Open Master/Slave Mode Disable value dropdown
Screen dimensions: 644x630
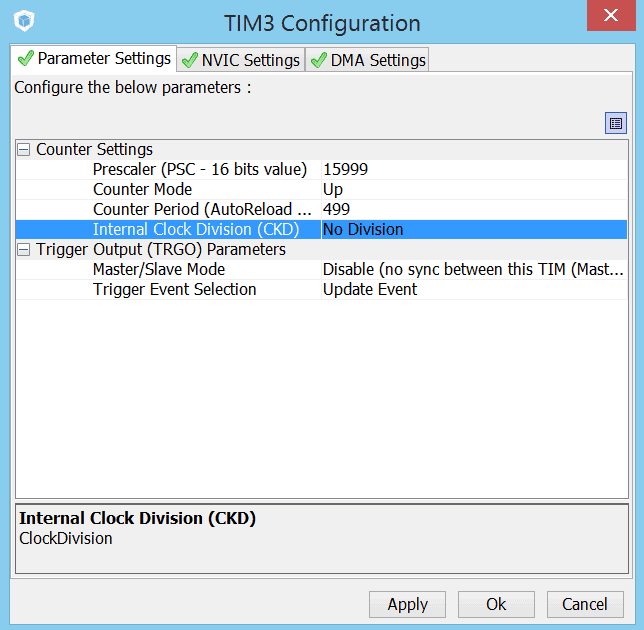[x=473, y=270]
